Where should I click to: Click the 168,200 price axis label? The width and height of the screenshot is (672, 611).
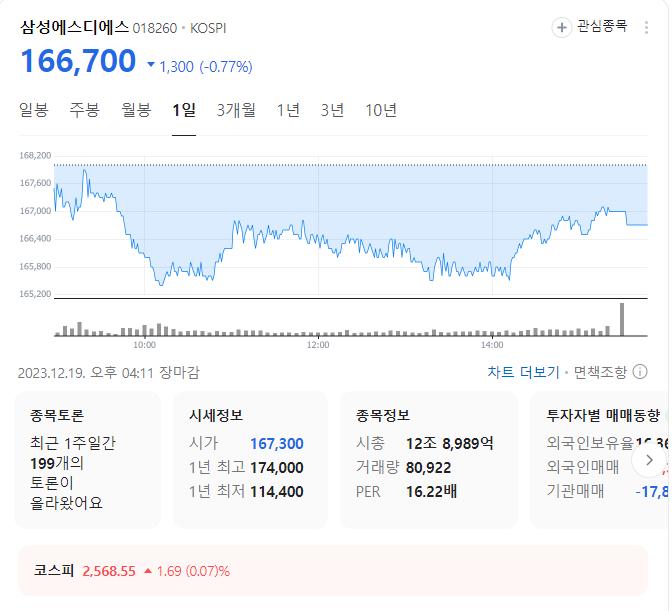pos(35,155)
